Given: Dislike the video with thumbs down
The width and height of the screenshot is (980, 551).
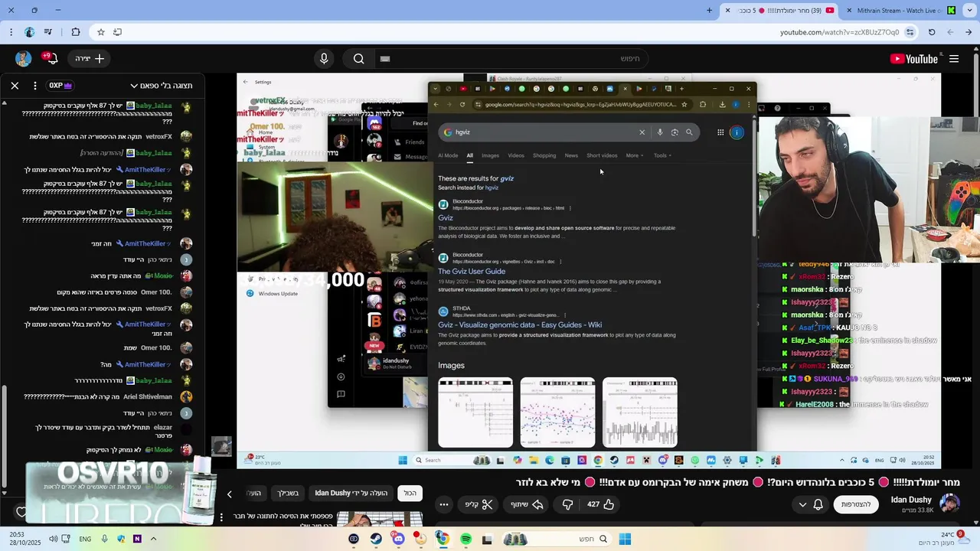Looking at the screenshot, I should coord(567,504).
